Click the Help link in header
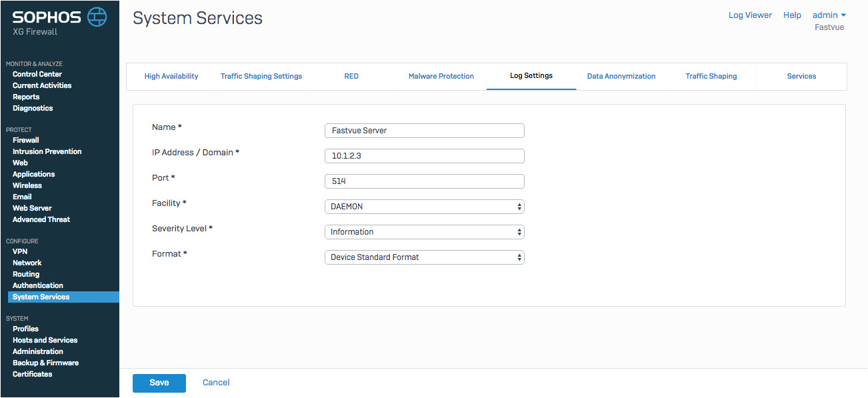This screenshot has height=398, width=868. tap(792, 15)
